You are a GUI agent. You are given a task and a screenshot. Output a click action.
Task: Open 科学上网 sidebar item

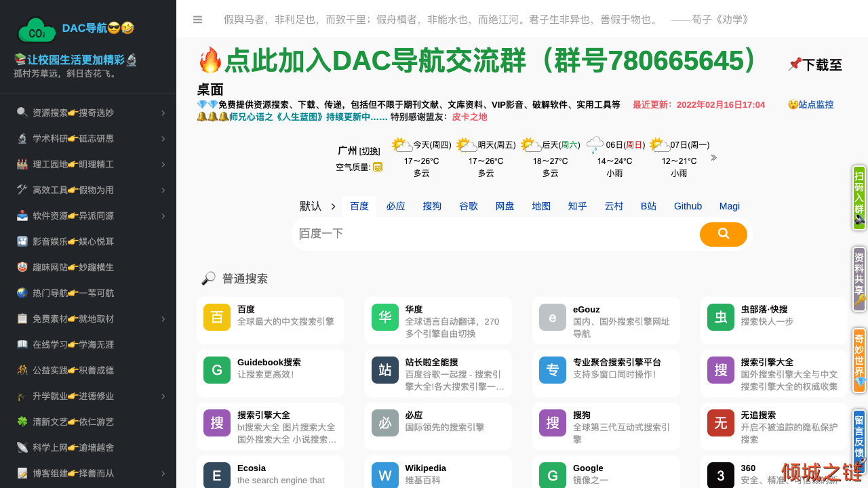coord(88,447)
